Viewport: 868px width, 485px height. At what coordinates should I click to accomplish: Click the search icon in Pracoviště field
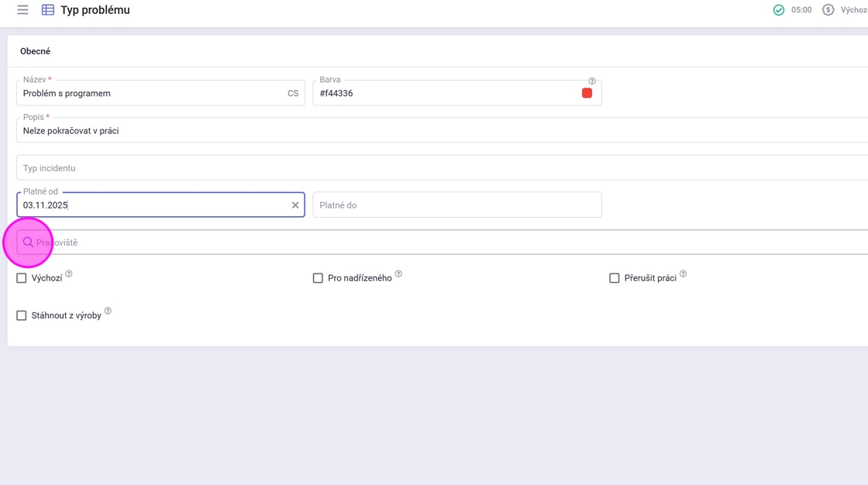28,242
